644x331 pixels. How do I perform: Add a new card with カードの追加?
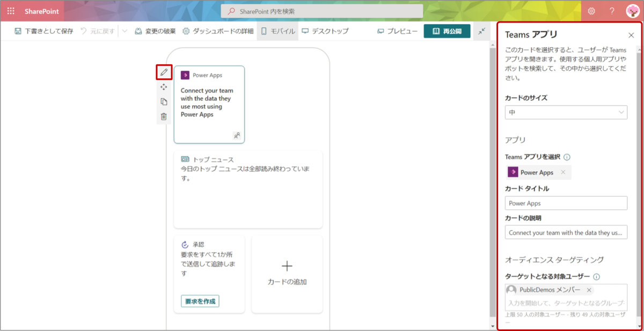coord(287,274)
